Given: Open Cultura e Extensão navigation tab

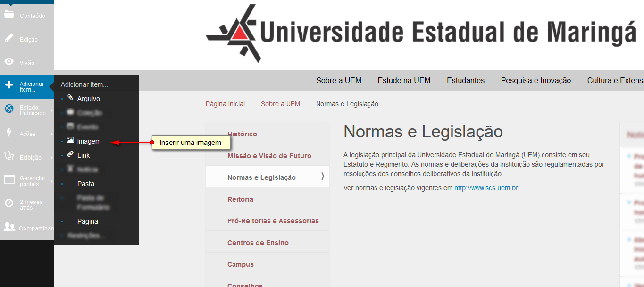Looking at the screenshot, I should point(615,81).
